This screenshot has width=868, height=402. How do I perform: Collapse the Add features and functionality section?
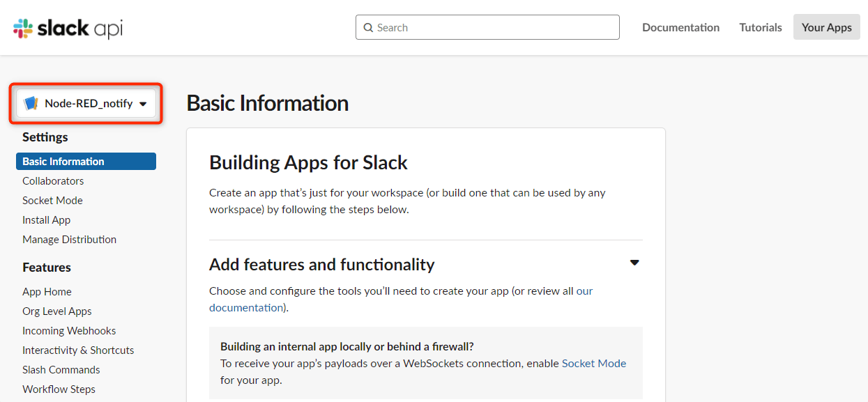[x=634, y=263]
